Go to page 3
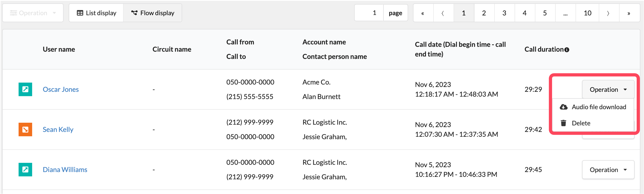644x194 pixels. point(504,13)
